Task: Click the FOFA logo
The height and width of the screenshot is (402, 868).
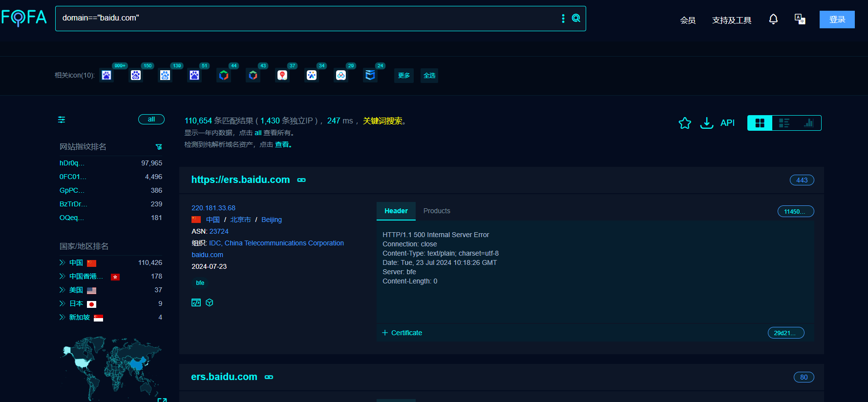Action: click(24, 18)
